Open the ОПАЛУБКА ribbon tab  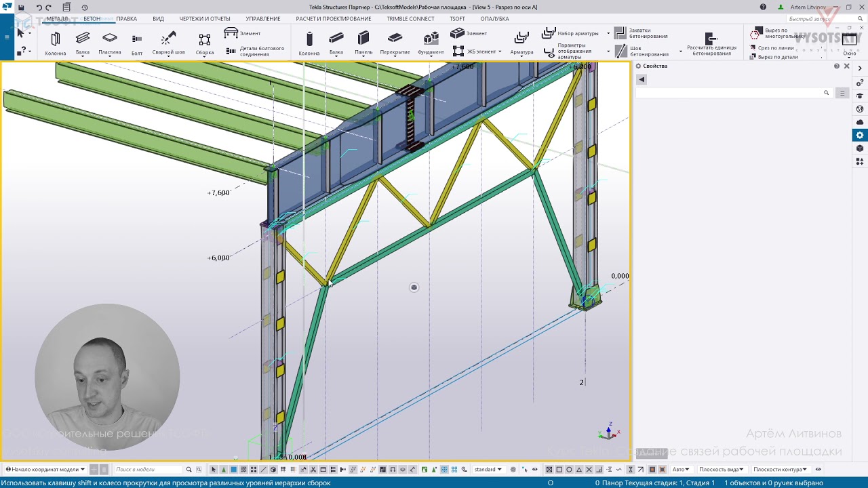click(494, 19)
